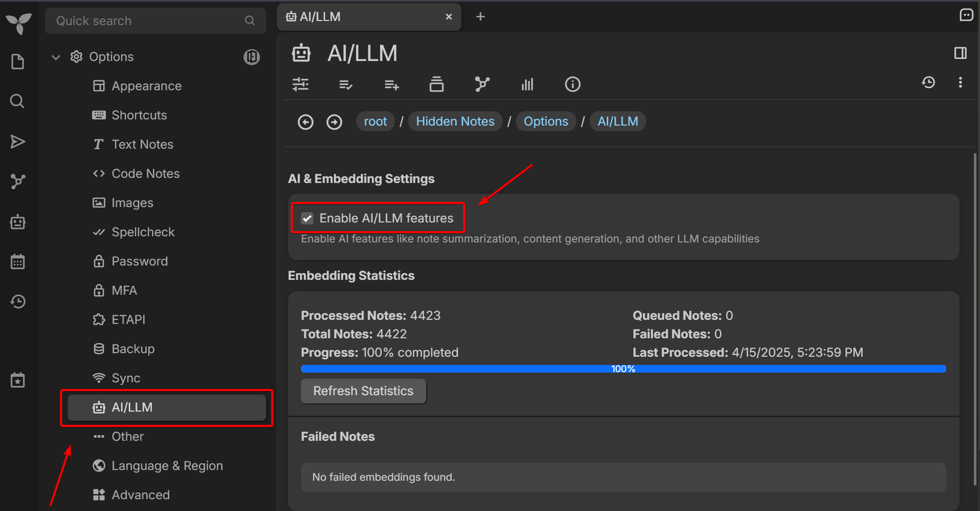Image resolution: width=980 pixels, height=511 pixels.
Task: Click in the Quick search field
Action: coord(149,21)
